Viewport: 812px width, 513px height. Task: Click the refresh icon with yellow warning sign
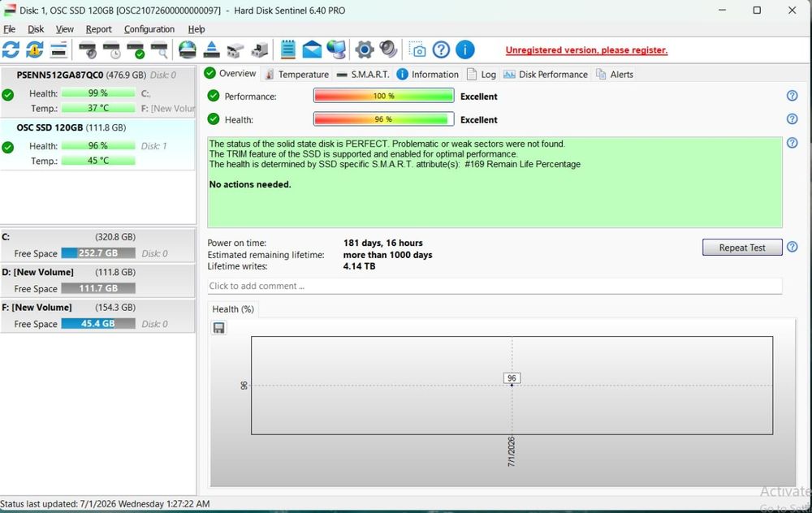pos(35,50)
